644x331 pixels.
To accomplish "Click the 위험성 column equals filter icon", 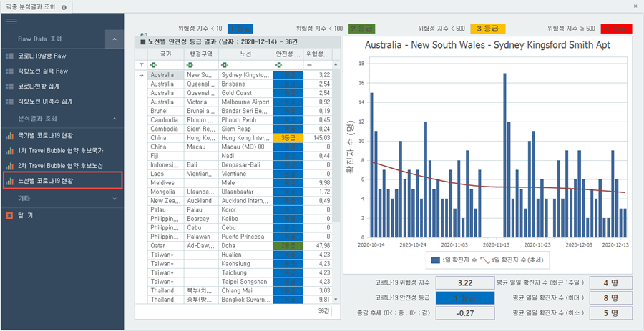I will [309, 65].
